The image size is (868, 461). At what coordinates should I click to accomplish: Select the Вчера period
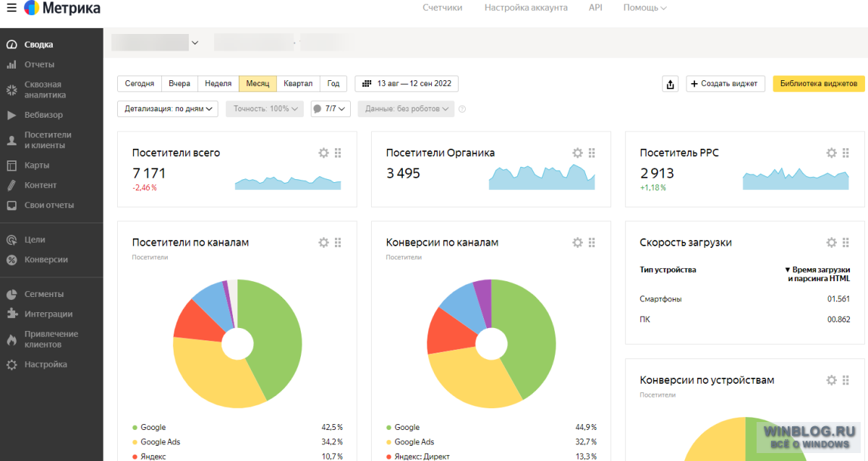tap(179, 84)
